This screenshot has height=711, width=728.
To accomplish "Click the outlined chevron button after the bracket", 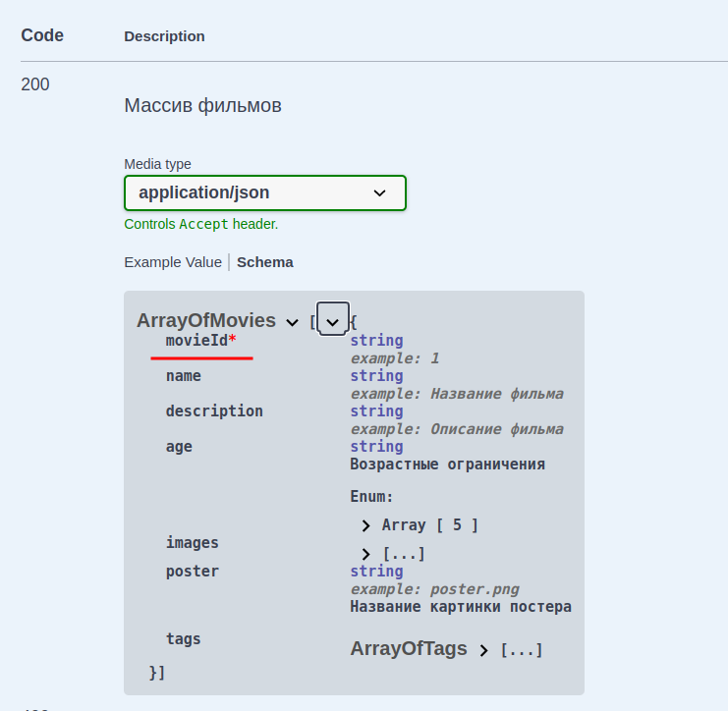I will [x=333, y=321].
